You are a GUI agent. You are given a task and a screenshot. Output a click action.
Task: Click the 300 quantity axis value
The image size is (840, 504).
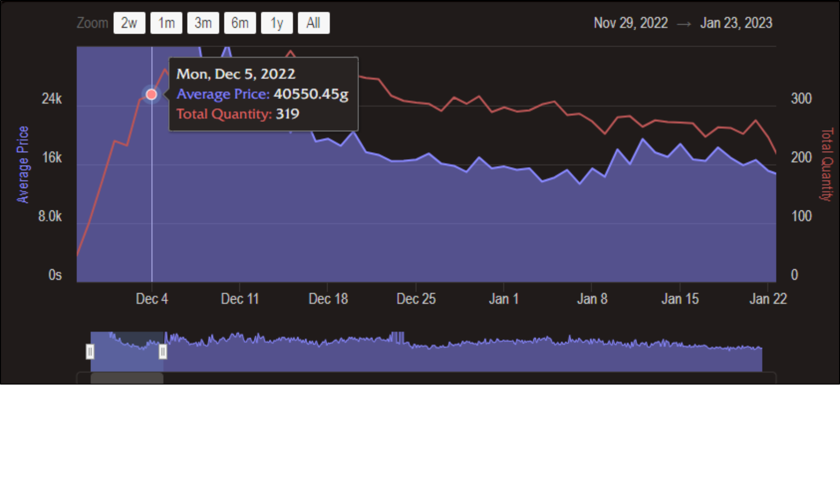tap(801, 98)
